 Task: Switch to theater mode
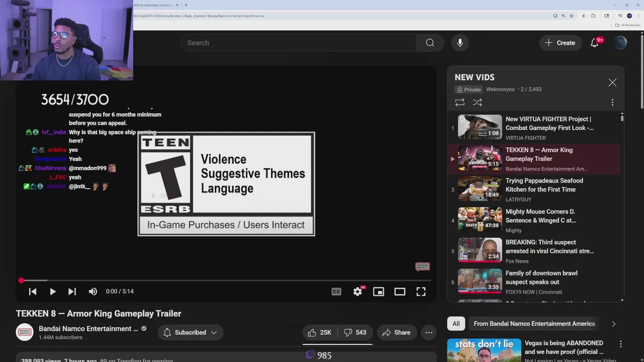[399, 291]
